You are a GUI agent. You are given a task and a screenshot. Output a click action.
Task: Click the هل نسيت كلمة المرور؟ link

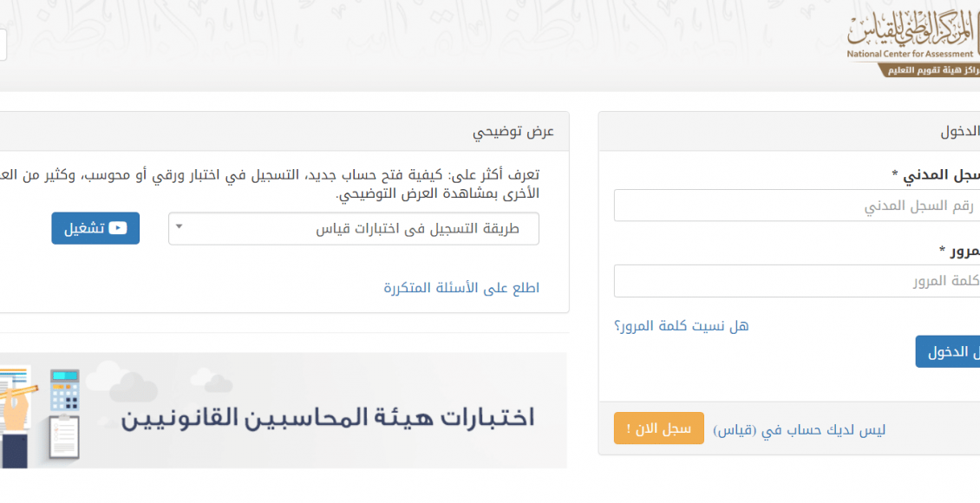point(682,325)
